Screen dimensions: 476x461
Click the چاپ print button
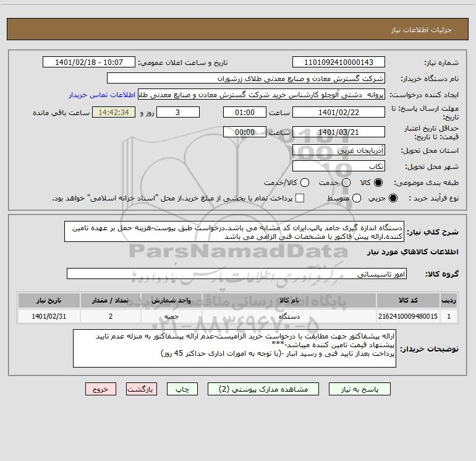(182, 389)
